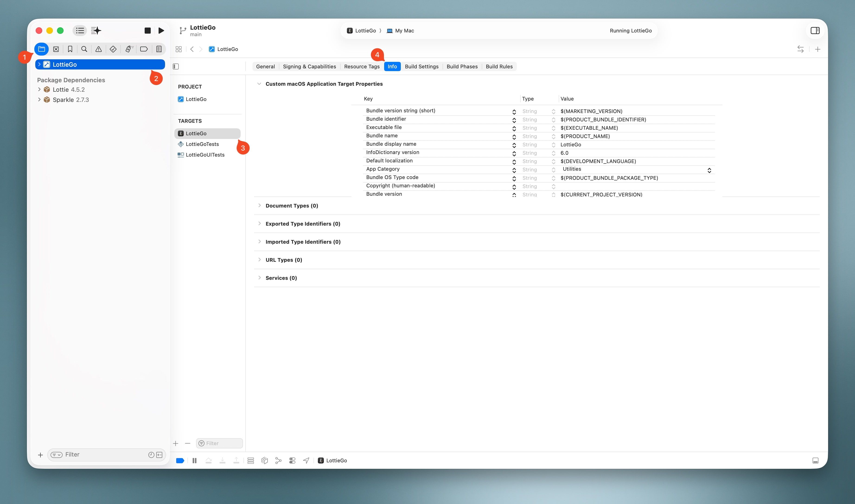Open the Source Control navigator icon
This screenshot has width=855, height=504.
tap(56, 49)
